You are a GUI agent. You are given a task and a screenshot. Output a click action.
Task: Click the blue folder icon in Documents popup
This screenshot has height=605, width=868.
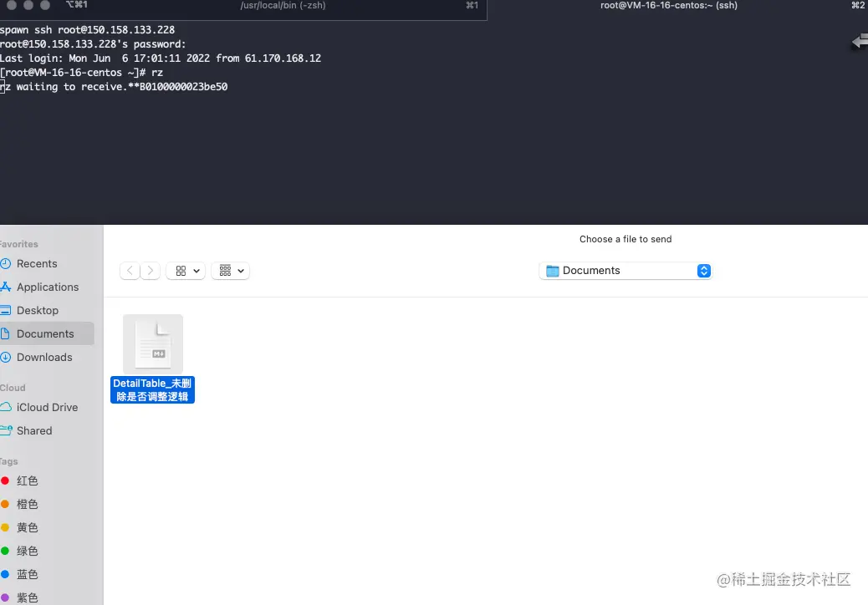(x=553, y=271)
